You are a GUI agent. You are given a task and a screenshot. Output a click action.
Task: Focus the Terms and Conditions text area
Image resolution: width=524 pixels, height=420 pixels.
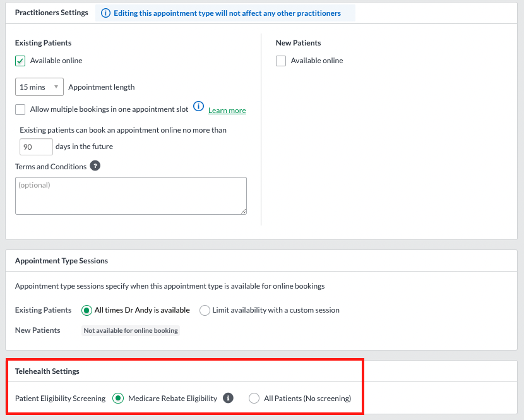131,196
